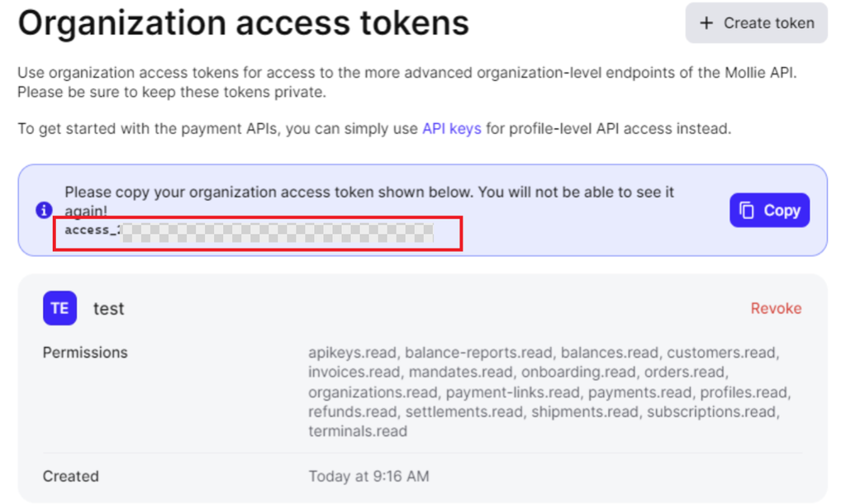The height and width of the screenshot is (504, 846).
Task: Click the Create token button
Action: [756, 23]
